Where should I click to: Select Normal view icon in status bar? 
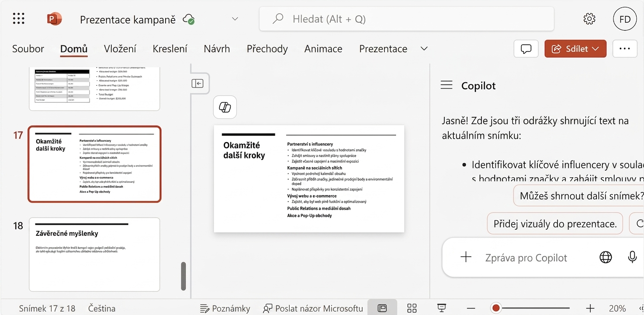pos(382,308)
